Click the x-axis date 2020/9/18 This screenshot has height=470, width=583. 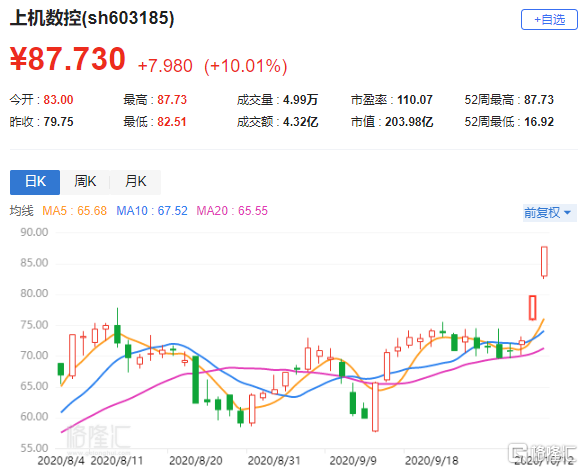[431, 461]
